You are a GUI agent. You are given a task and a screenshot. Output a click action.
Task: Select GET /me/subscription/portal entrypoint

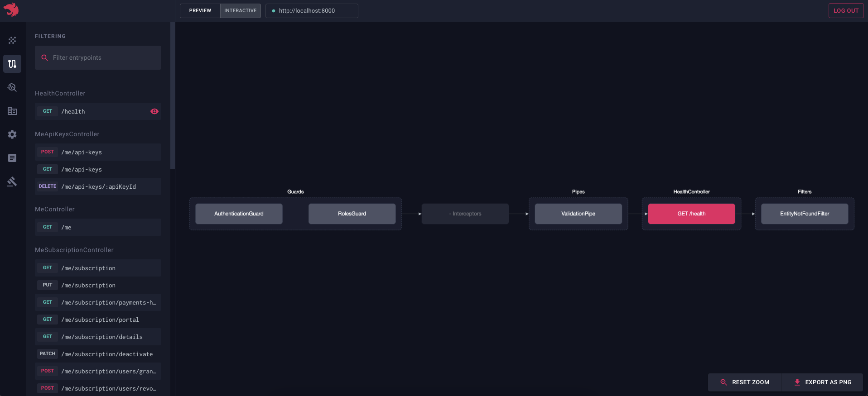(98, 320)
